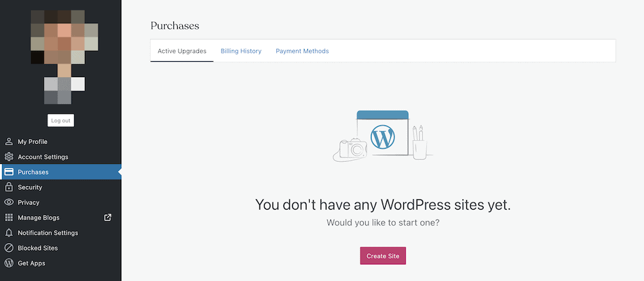644x281 pixels.
Task: Open Notification Settings in the sidebar
Action: (61, 233)
